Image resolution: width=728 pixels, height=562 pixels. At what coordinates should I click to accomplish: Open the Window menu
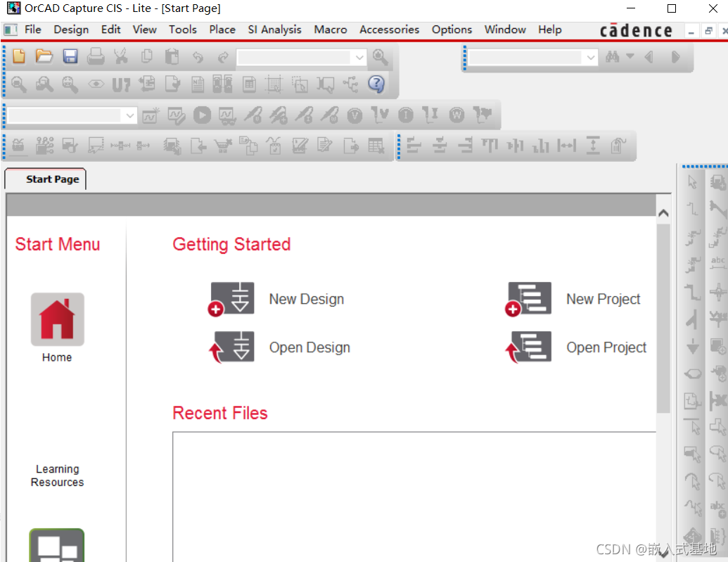click(x=505, y=30)
